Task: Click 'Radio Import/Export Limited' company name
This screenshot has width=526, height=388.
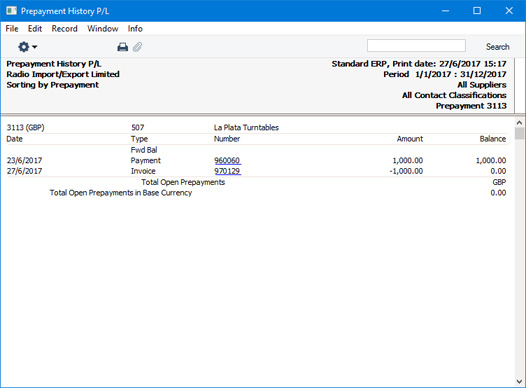Action: pyautogui.click(x=63, y=74)
